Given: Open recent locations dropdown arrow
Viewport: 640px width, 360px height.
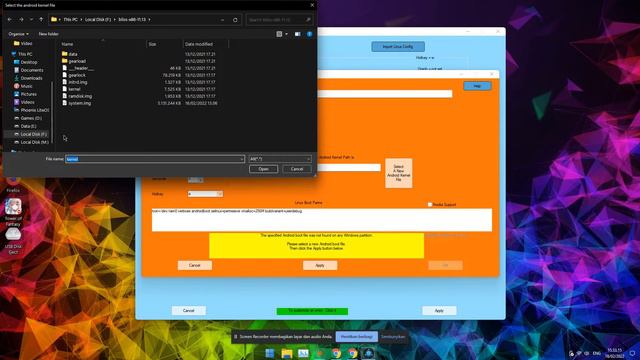Looking at the screenshot, I should [31, 20].
